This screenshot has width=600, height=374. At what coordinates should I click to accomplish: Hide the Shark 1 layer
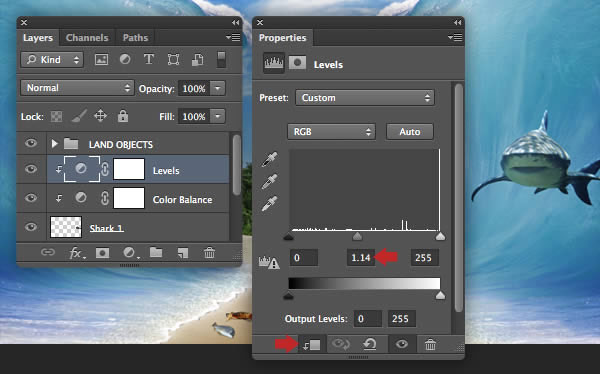(31, 227)
